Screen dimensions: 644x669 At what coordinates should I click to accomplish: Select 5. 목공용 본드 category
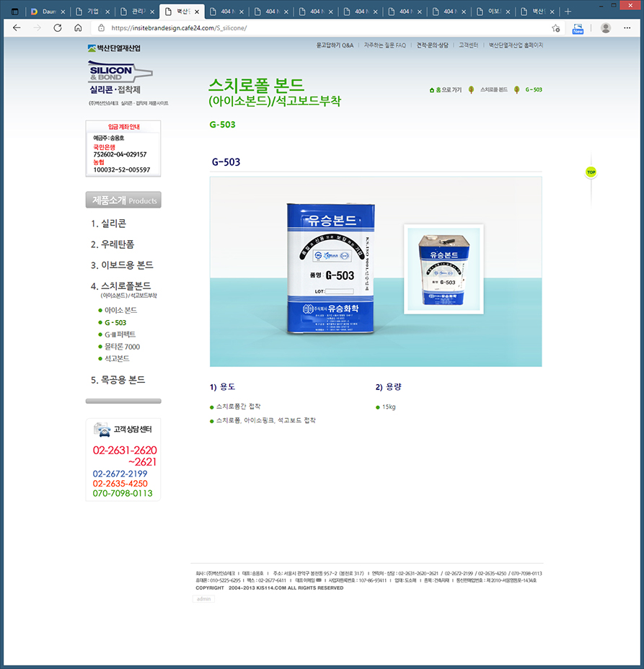click(118, 380)
